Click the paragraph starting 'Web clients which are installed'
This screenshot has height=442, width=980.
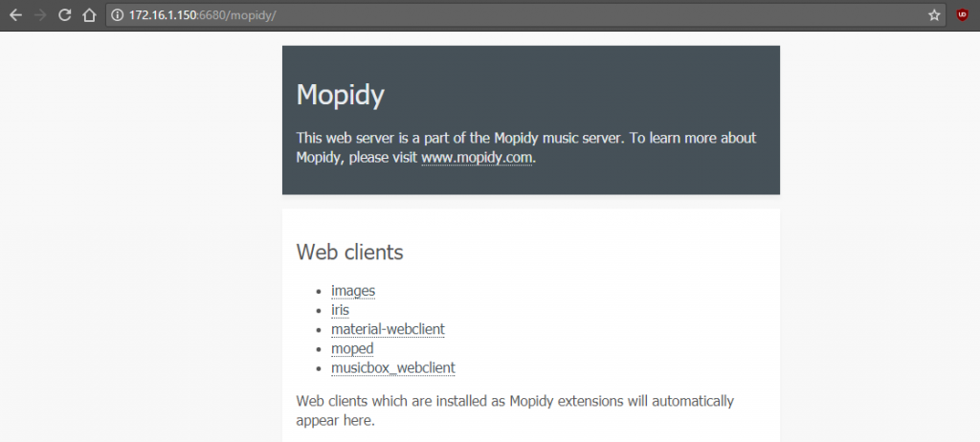[515, 410]
